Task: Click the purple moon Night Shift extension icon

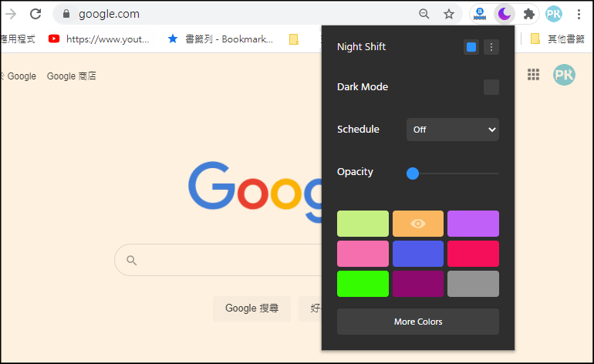Action: [505, 14]
